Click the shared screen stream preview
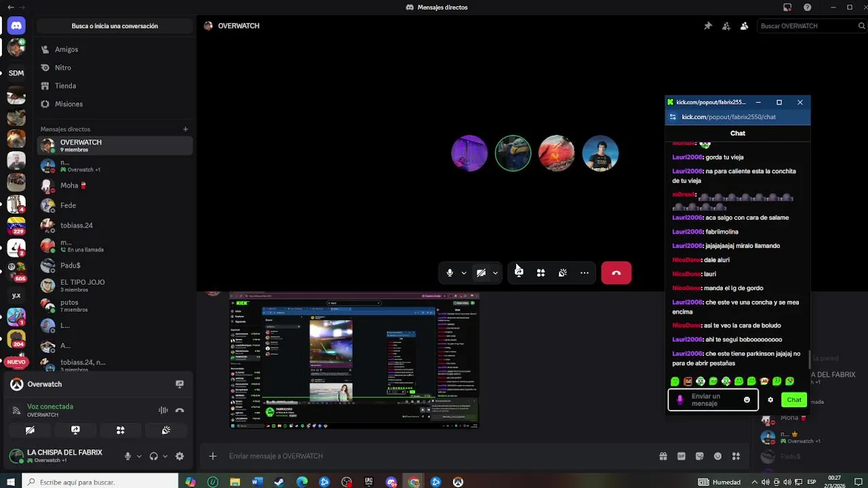This screenshot has width=868, height=488. tap(354, 361)
